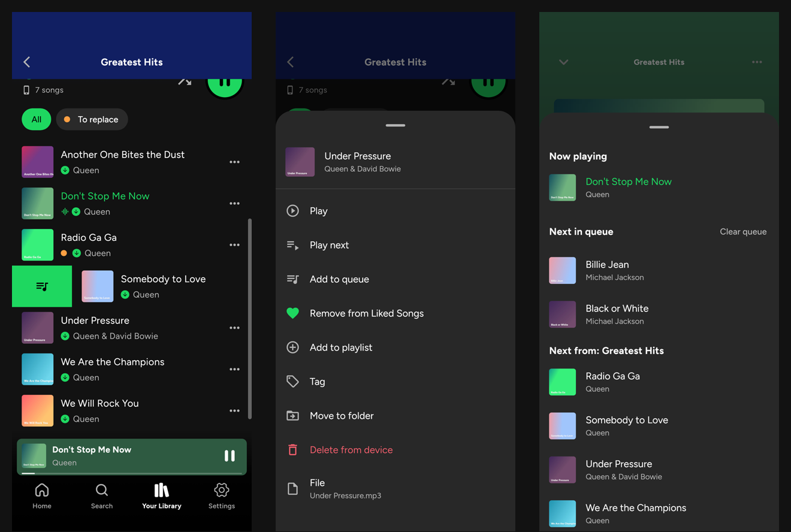Tap We Are the Champions in queue panel

[659, 513]
